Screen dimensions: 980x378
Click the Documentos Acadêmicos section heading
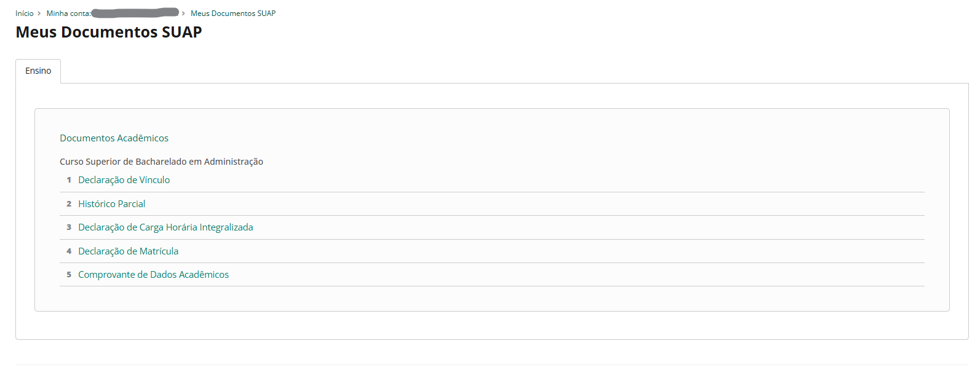(114, 138)
